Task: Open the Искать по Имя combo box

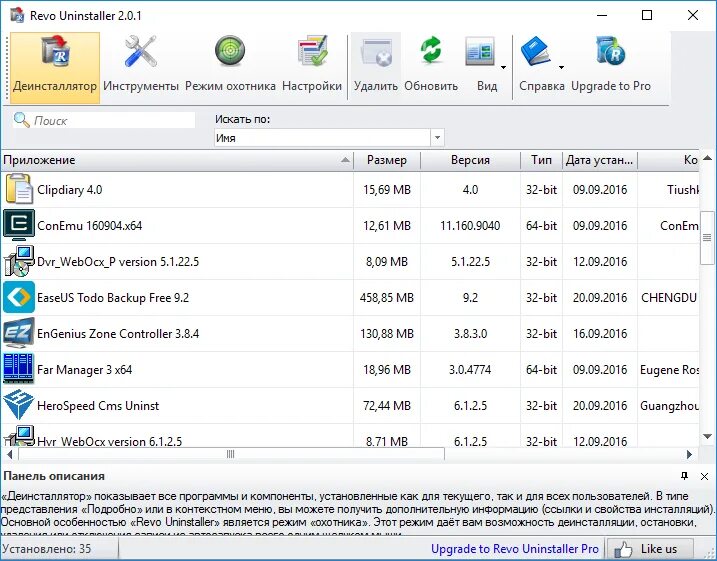Action: [x=329, y=138]
